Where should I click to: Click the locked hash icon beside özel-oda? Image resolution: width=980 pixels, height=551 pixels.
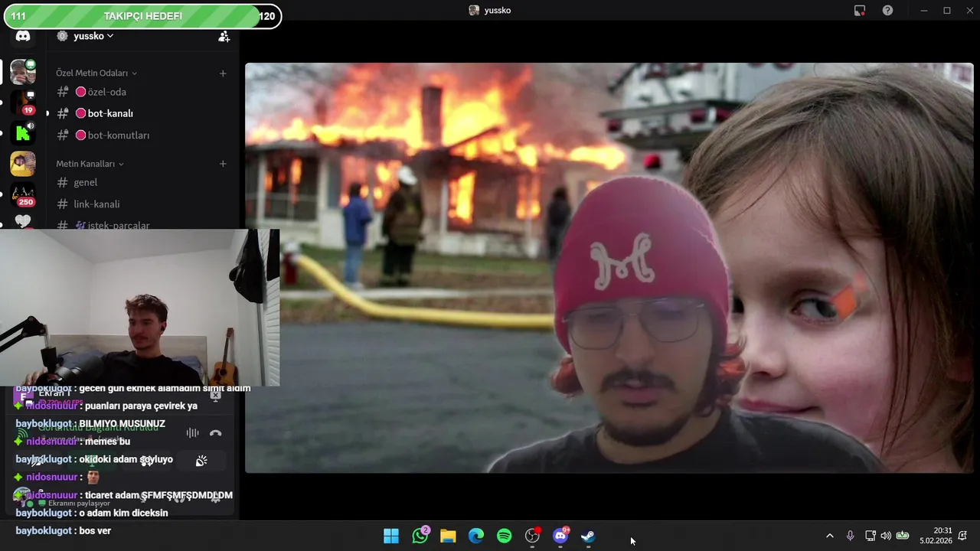pos(63,92)
